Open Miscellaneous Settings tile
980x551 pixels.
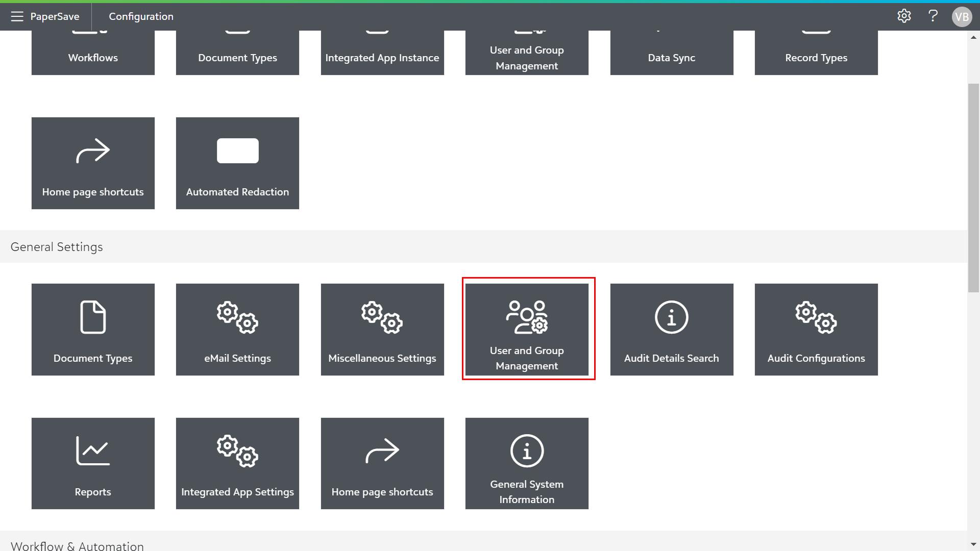(x=382, y=330)
